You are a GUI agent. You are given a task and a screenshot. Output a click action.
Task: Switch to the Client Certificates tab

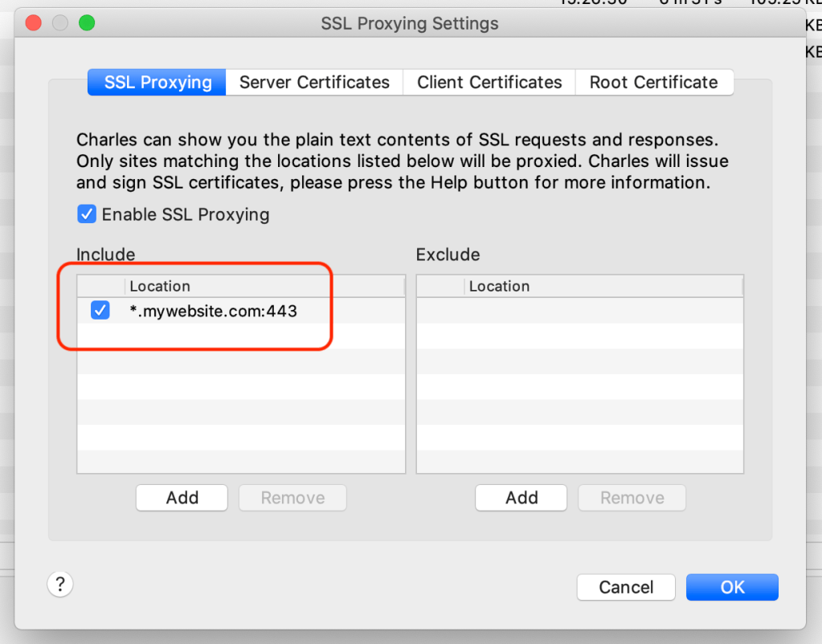(489, 82)
